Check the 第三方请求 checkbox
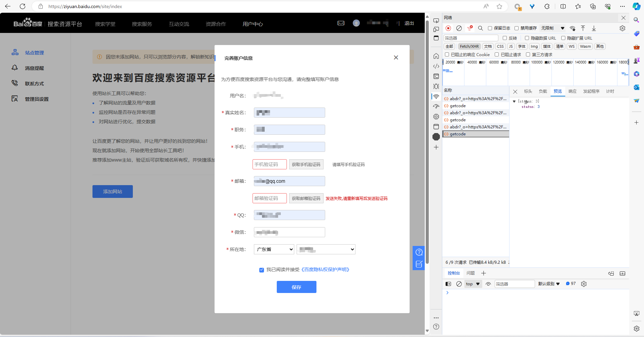Screen dimensions: 644x337 528,54
